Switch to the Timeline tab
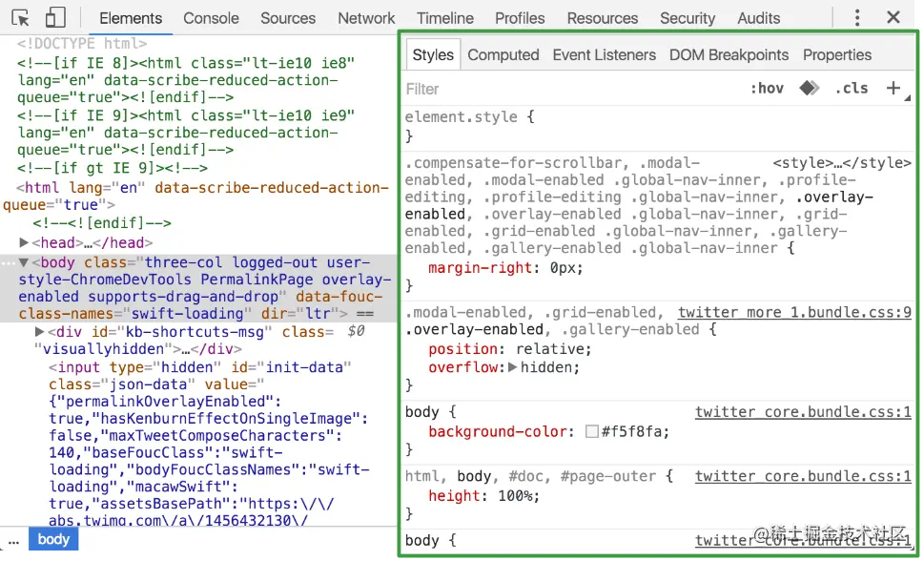 click(x=445, y=18)
